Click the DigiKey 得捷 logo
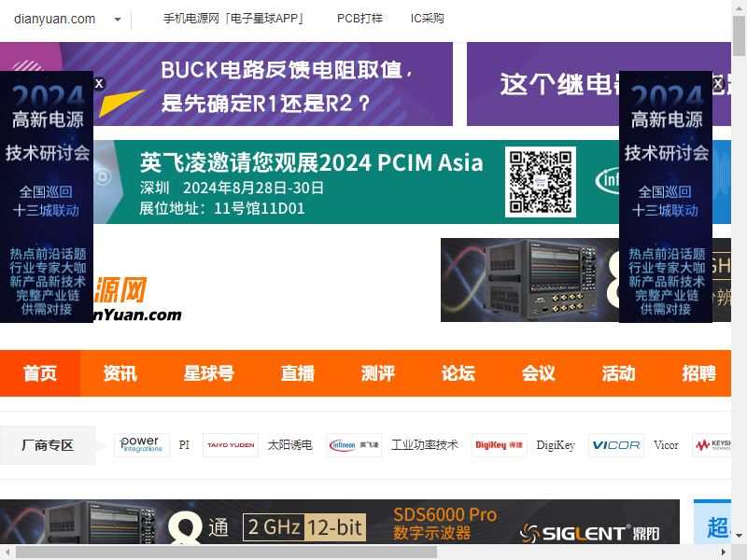Viewport: 747px width, 560px height. coord(500,445)
